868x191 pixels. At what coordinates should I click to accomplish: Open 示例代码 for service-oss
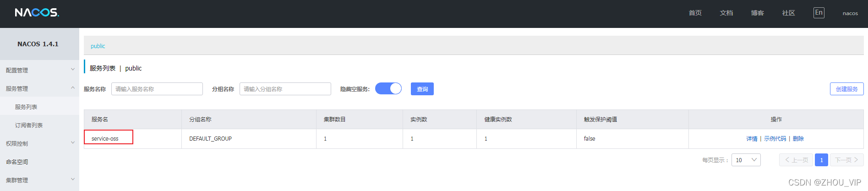[x=775, y=138]
